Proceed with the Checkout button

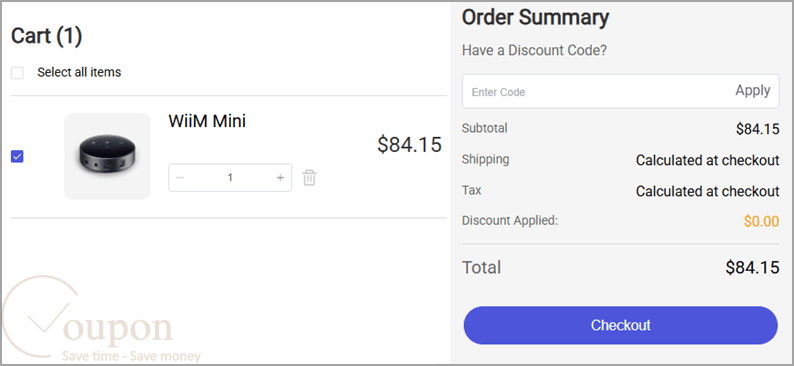click(x=620, y=325)
